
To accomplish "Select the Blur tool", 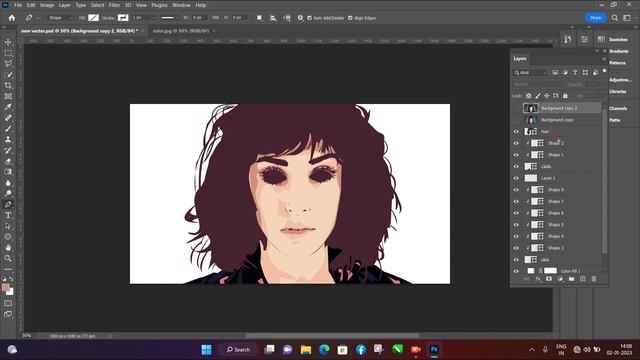I will pos(8,183).
